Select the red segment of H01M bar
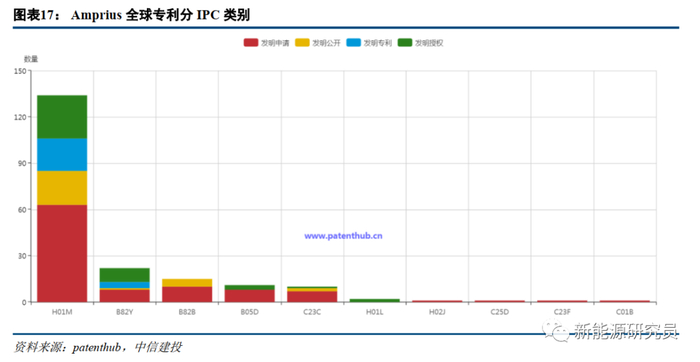Screen dimensions: 700x362 coord(62,254)
